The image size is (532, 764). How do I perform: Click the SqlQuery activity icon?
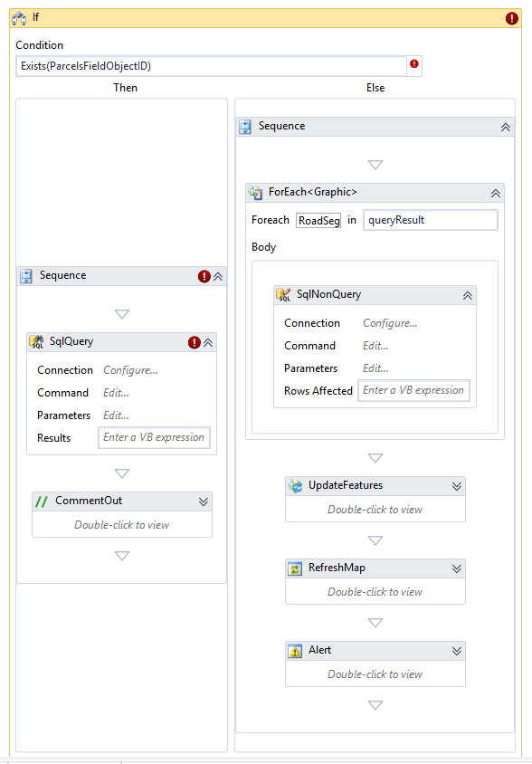coord(36,342)
